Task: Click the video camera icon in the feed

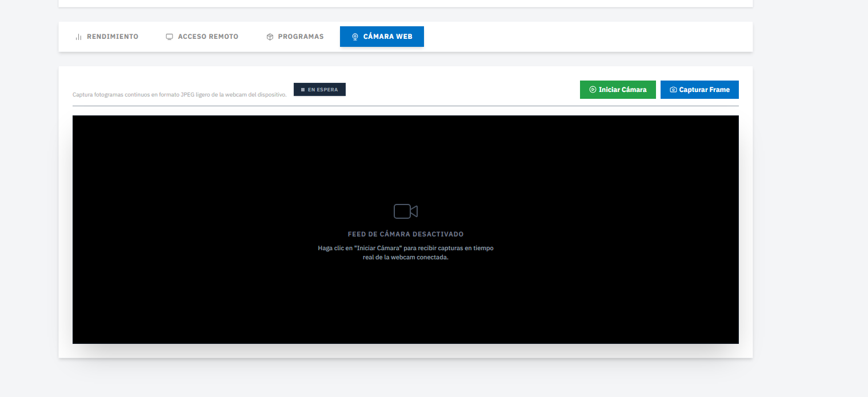Action: click(x=406, y=211)
